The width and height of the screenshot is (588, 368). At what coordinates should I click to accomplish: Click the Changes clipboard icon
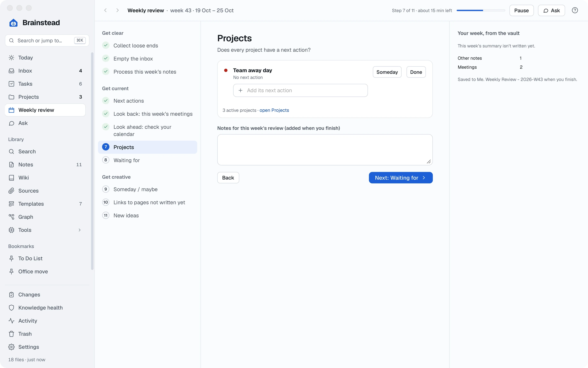[11, 295]
